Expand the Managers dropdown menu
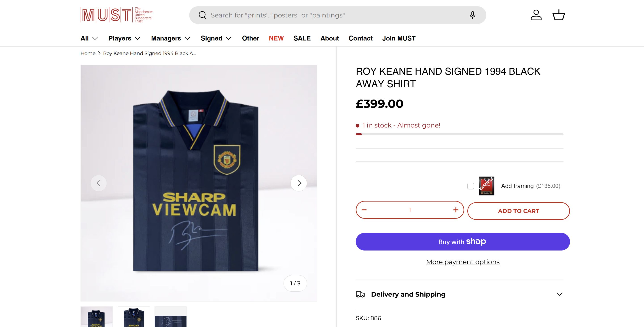This screenshot has height=327, width=644. [x=170, y=38]
